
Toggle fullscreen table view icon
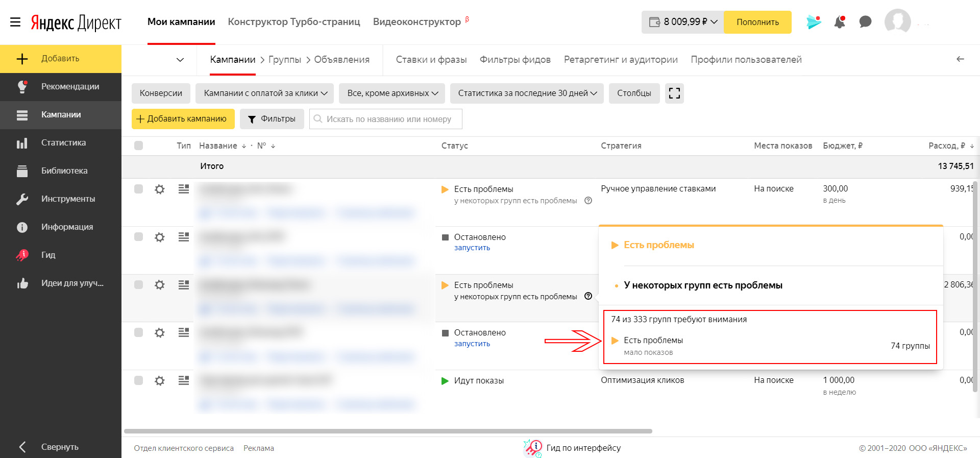[x=674, y=93]
